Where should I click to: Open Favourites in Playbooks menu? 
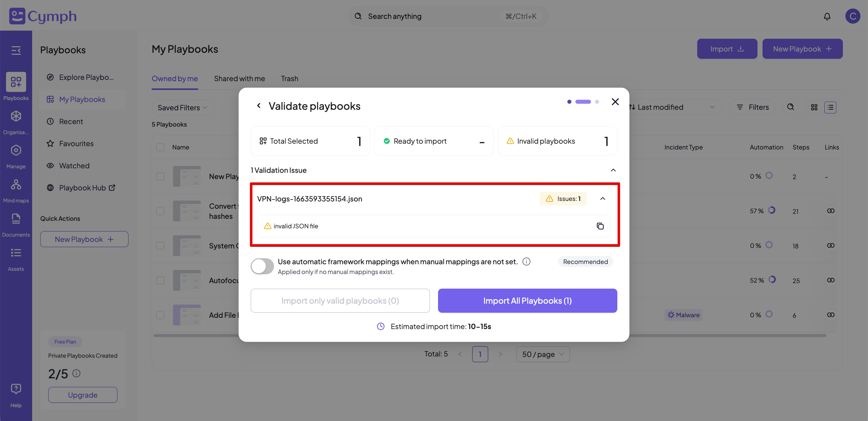coord(76,144)
